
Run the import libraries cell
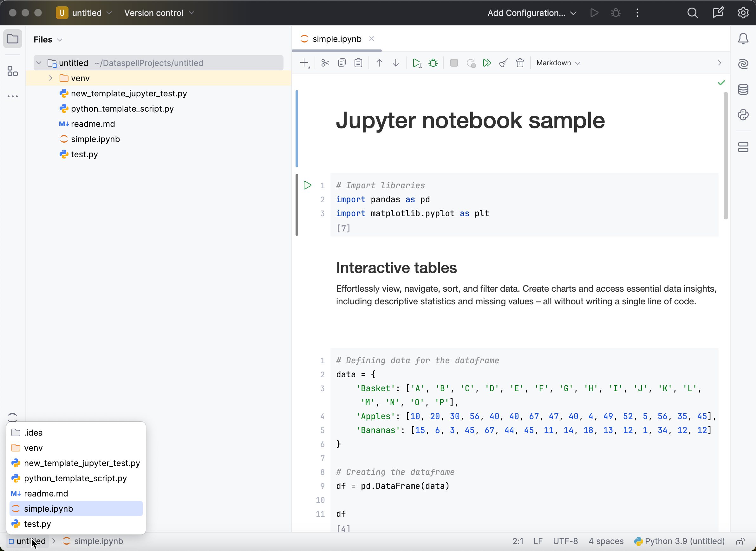point(307,185)
